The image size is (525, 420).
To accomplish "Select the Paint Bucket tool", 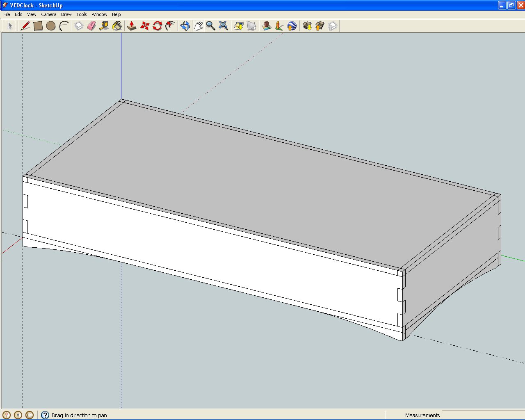I will coord(117,26).
